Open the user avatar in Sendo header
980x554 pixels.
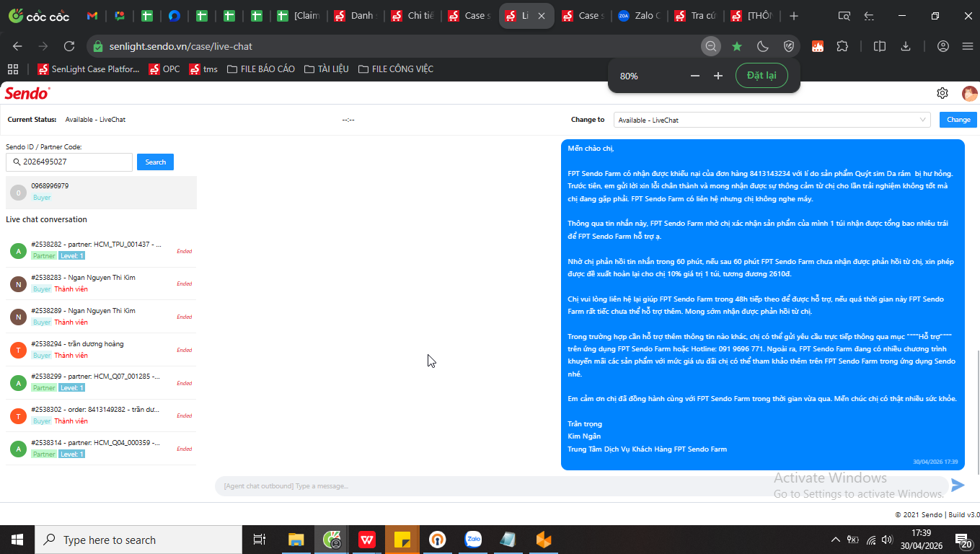tap(969, 93)
